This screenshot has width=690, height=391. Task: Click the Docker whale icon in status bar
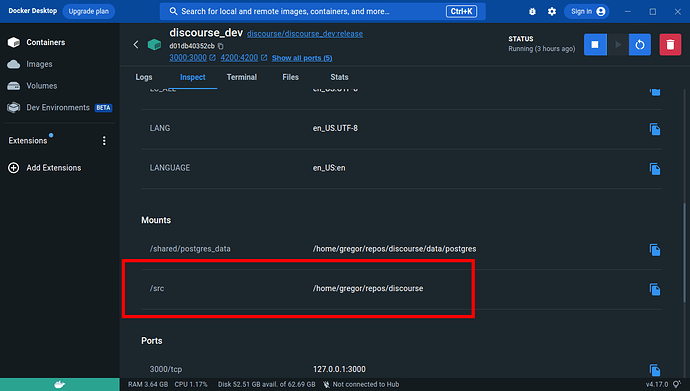click(59, 385)
